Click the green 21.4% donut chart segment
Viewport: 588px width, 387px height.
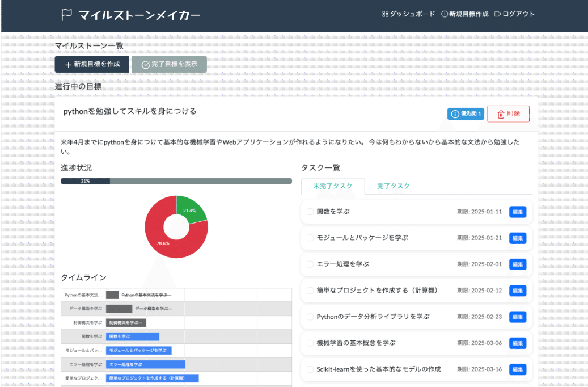(190, 208)
